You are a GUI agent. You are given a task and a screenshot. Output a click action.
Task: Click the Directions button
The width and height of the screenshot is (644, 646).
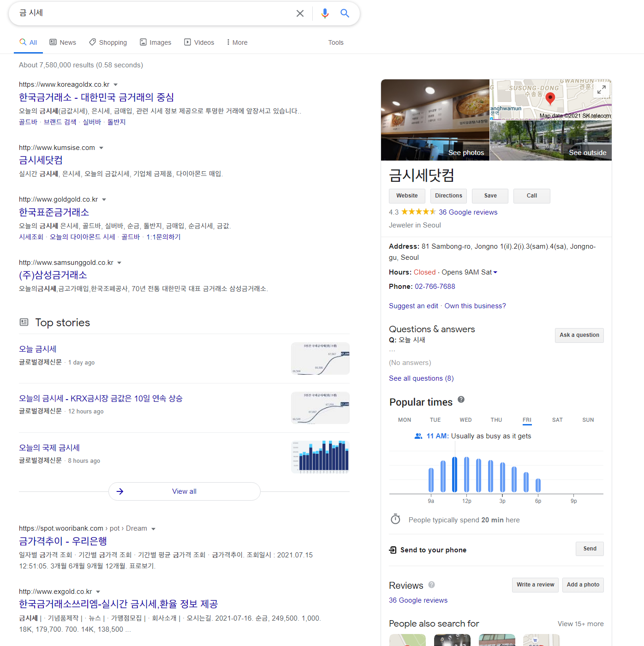click(448, 196)
